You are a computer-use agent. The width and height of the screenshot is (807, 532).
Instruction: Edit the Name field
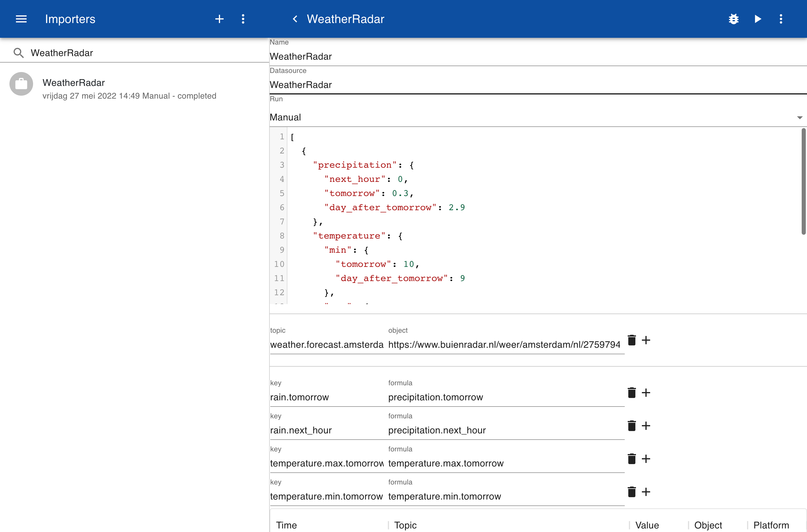[538, 56]
